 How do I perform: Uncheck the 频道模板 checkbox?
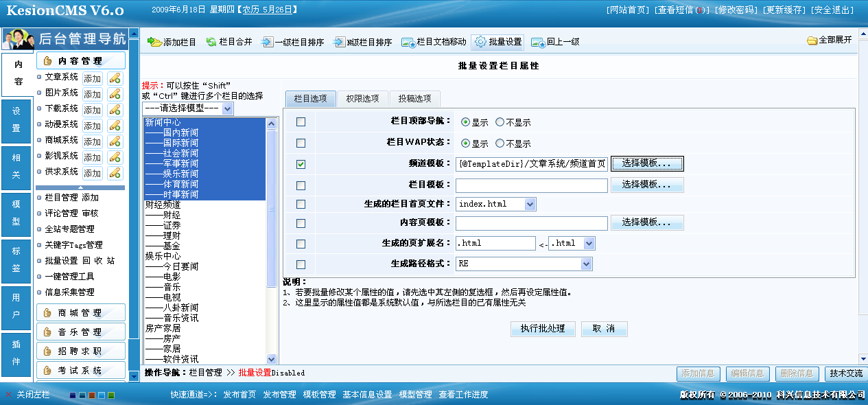(301, 164)
